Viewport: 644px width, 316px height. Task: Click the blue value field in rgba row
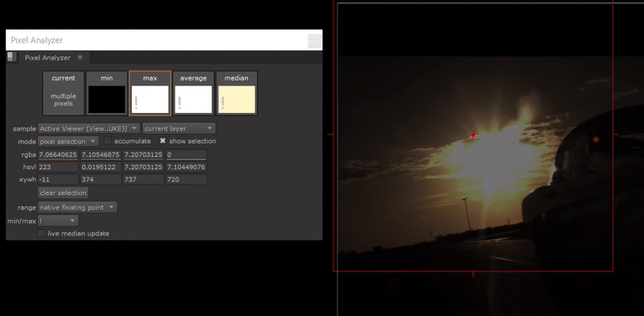coord(144,154)
